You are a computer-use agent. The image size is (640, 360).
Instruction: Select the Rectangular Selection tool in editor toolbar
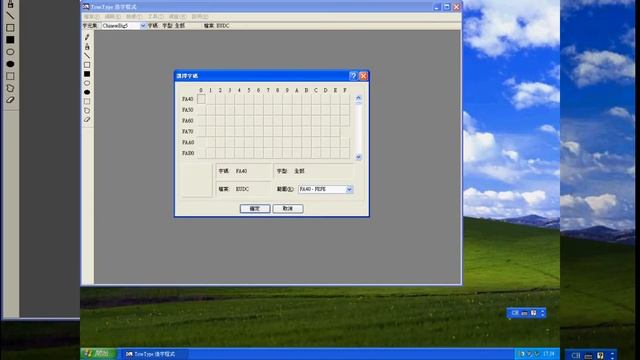tap(87, 102)
